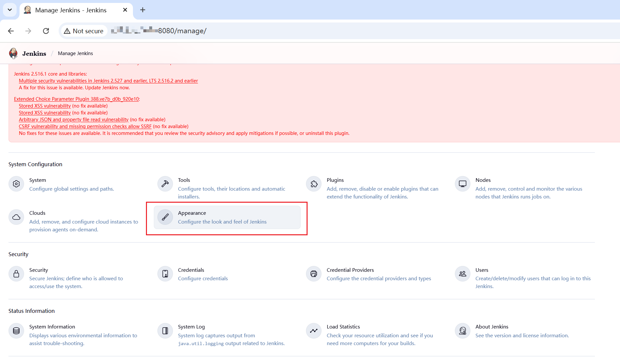Click 'Configure credentials' description text

tap(203, 279)
